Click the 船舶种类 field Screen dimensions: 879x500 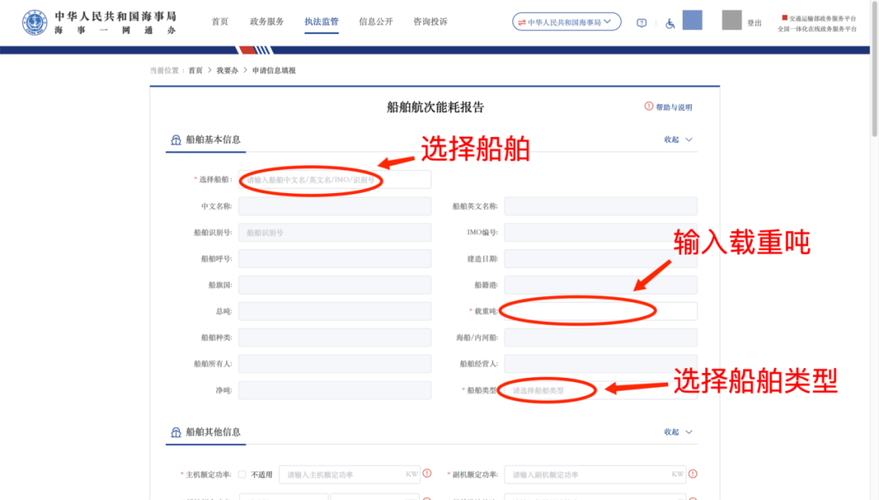tap(335, 337)
